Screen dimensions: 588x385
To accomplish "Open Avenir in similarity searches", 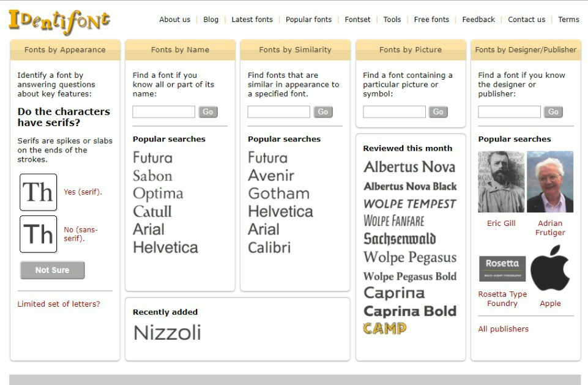I will coord(271,176).
